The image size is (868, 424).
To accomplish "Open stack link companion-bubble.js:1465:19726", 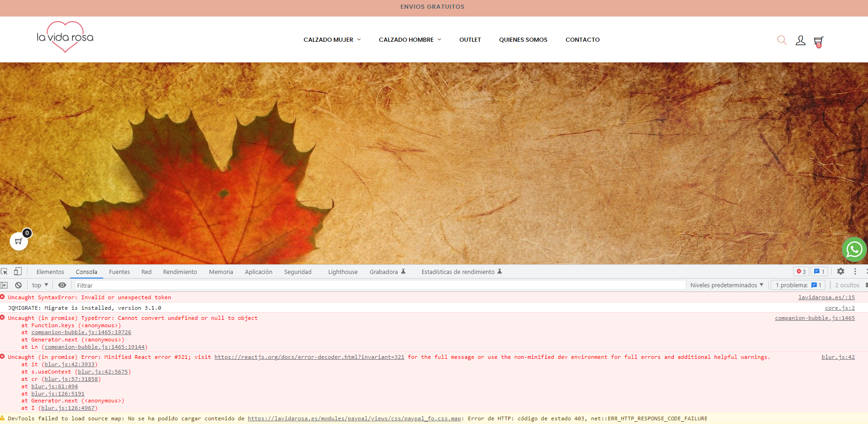I will pyautogui.click(x=81, y=332).
